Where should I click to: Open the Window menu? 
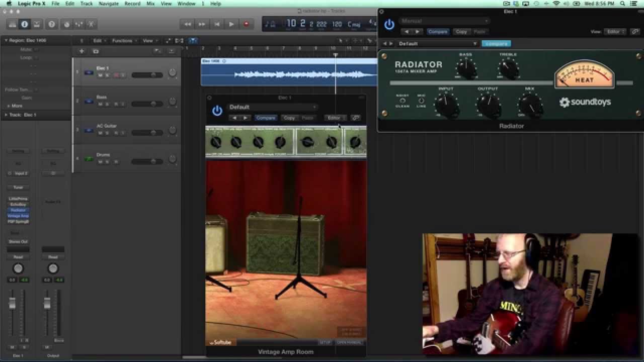pos(186,4)
